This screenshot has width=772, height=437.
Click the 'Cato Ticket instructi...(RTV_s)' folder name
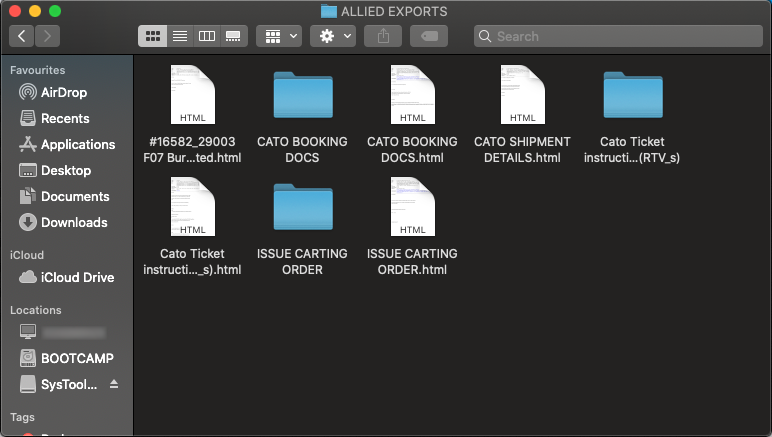point(632,150)
